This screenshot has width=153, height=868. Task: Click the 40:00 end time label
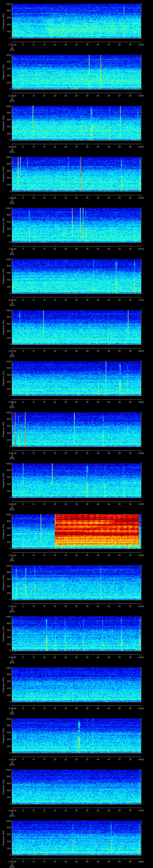(x=141, y=453)
